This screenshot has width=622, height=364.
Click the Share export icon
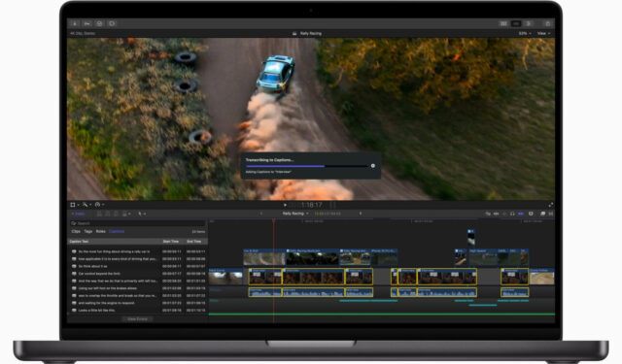[x=548, y=23]
